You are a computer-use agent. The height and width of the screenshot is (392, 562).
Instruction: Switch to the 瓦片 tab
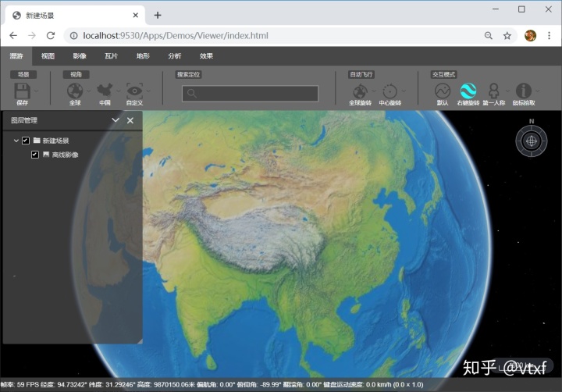(111, 56)
